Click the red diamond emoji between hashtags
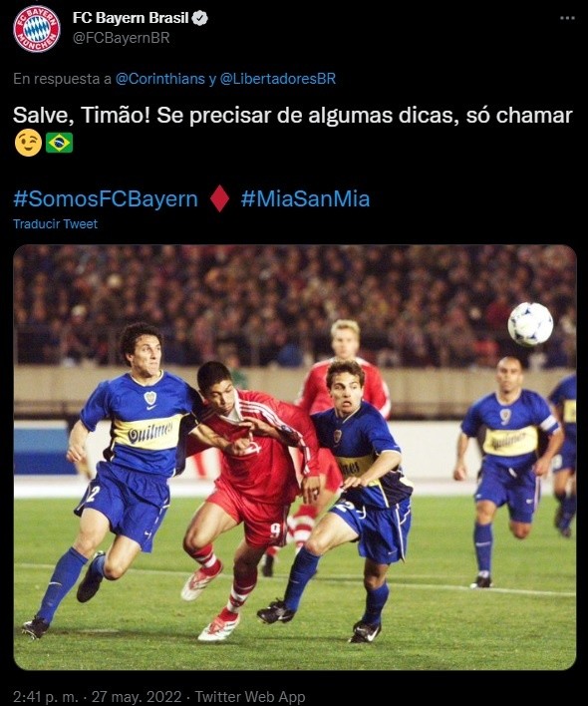The height and width of the screenshot is (706, 588). (x=219, y=199)
